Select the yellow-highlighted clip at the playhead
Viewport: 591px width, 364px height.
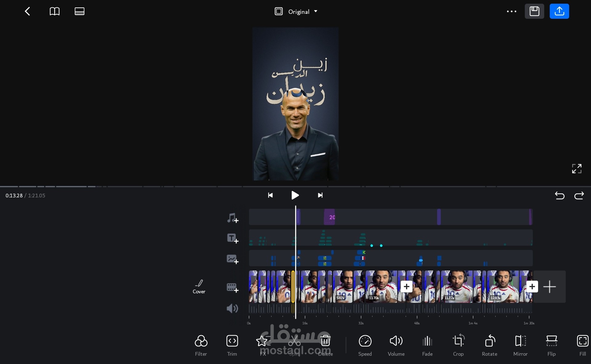tap(293, 287)
